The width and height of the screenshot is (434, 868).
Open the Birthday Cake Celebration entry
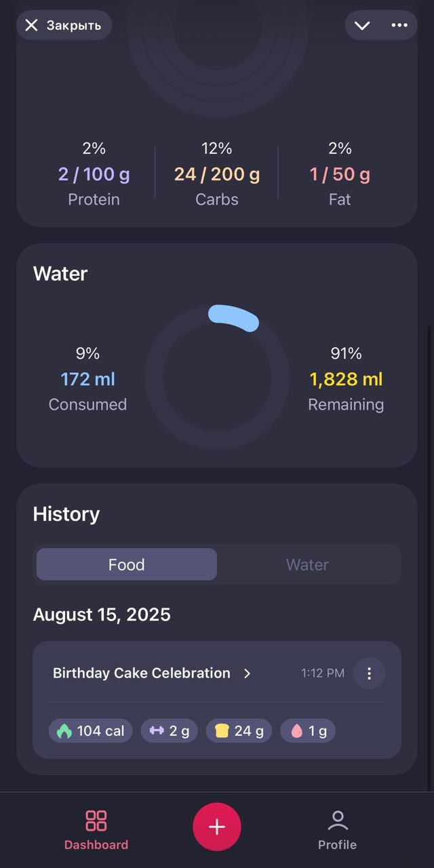(x=141, y=673)
